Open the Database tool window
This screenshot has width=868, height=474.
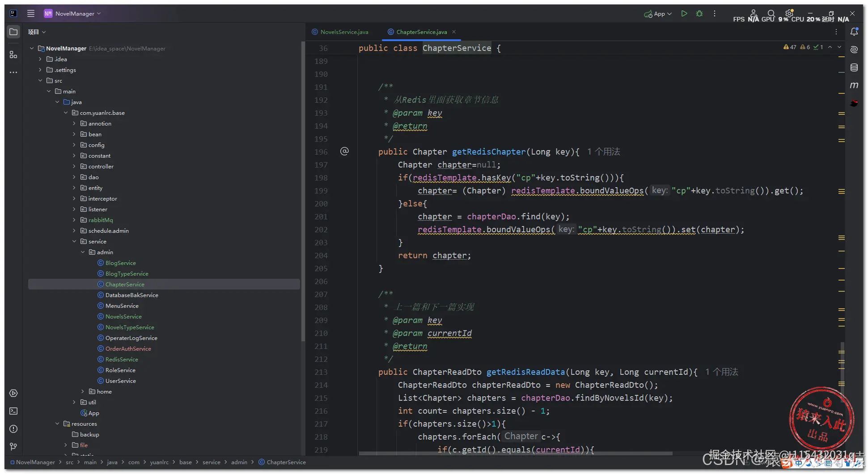[x=854, y=67]
